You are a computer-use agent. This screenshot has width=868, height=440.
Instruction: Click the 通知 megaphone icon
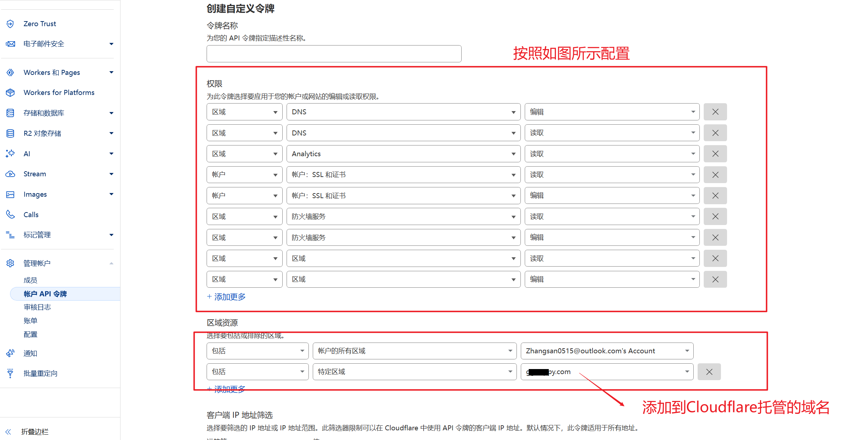tap(10, 353)
